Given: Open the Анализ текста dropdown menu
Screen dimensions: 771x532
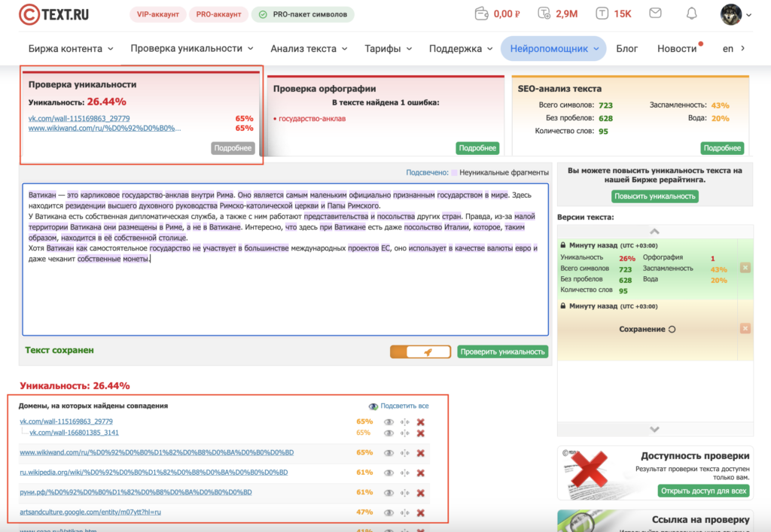Looking at the screenshot, I should pyautogui.click(x=309, y=48).
